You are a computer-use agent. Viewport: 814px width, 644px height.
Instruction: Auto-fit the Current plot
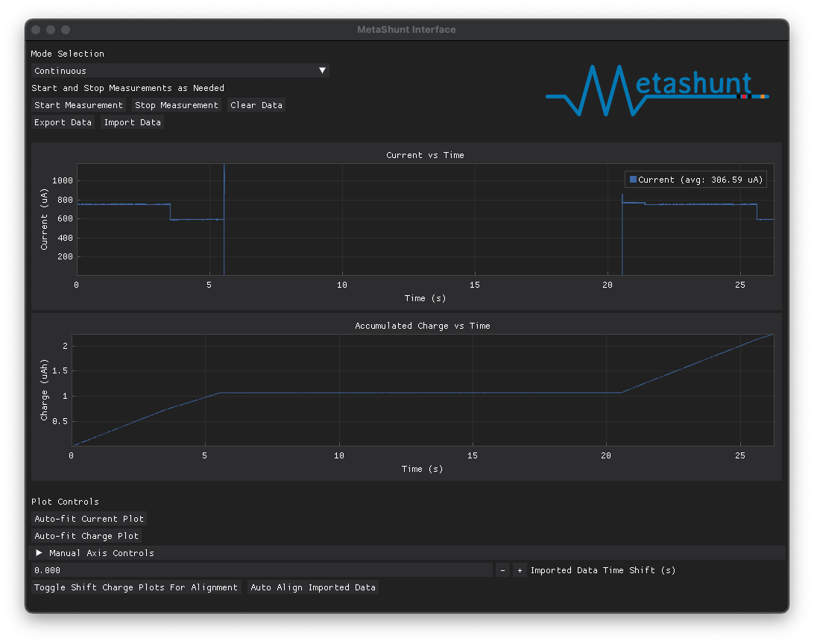click(x=89, y=519)
